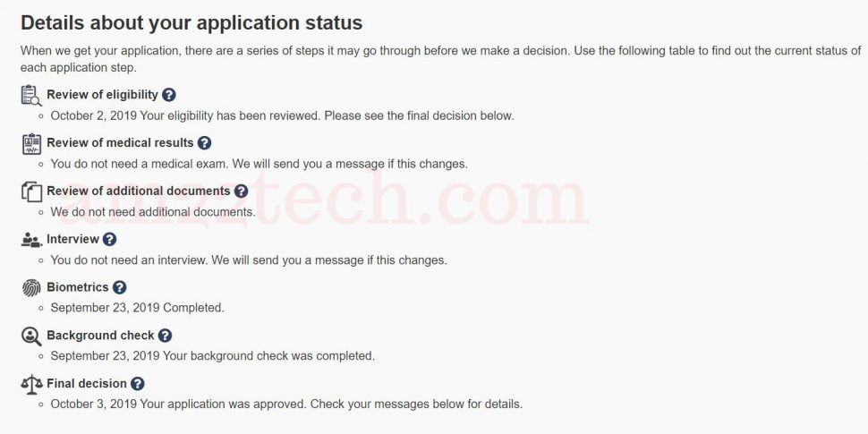This screenshot has height=434, width=868.
Task: Open help for Background check
Action: point(165,336)
